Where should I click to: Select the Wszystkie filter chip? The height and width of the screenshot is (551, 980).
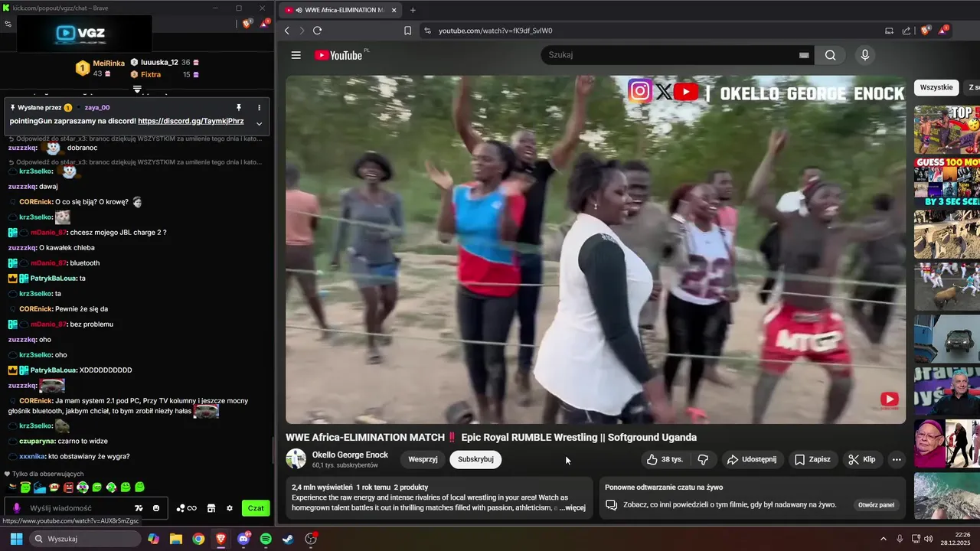pos(936,87)
